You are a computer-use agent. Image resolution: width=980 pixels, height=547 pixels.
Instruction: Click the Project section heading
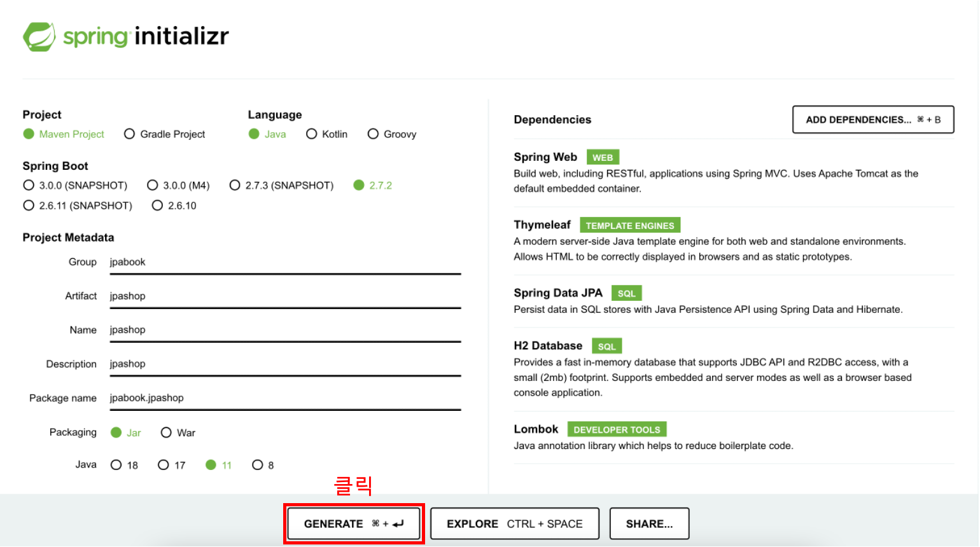point(42,114)
